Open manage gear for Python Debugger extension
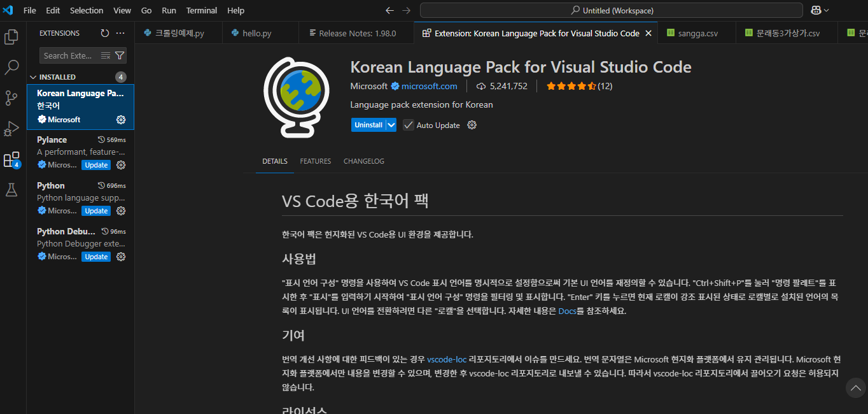 [x=121, y=257]
